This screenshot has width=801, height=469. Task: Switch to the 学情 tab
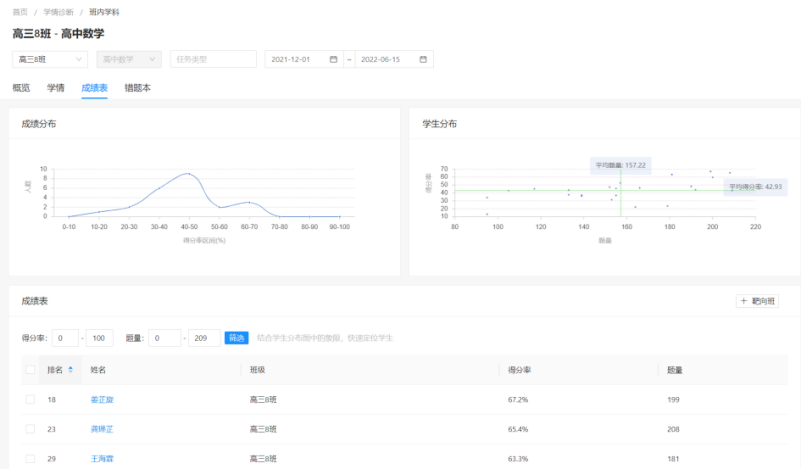point(56,88)
